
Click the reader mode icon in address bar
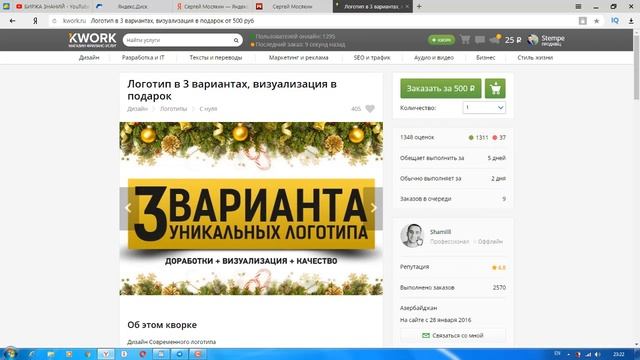tap(582, 21)
